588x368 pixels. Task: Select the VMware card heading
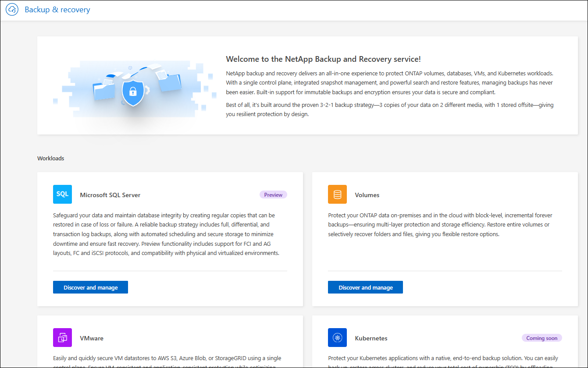(x=92, y=338)
